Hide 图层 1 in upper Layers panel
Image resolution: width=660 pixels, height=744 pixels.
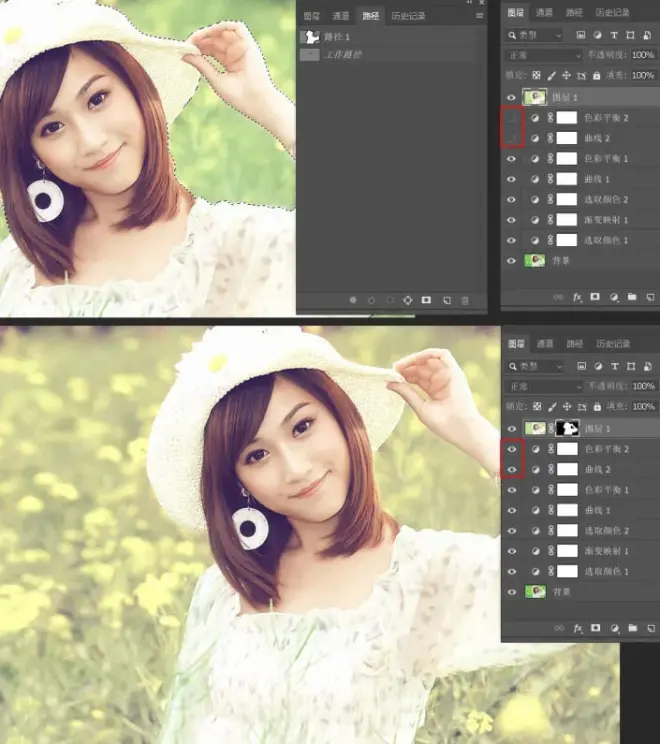511,98
